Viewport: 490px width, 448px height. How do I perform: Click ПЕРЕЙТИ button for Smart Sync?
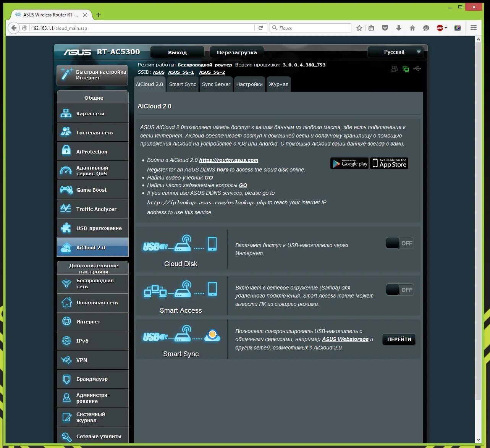click(399, 339)
